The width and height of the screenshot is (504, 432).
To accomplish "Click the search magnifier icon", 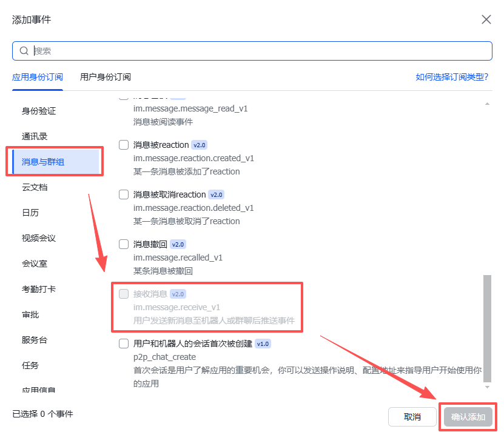I will tap(24, 51).
